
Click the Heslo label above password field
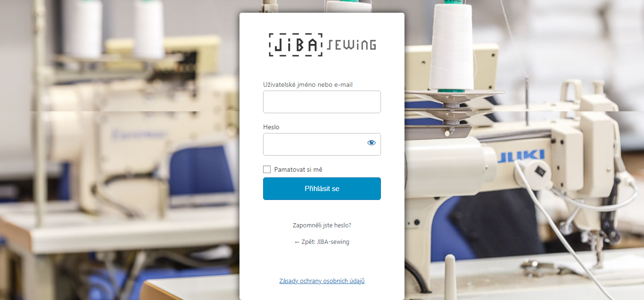pyautogui.click(x=271, y=127)
